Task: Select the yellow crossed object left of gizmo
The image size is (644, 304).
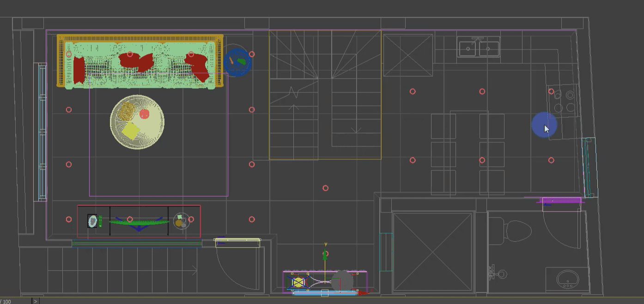Action: 298,282
